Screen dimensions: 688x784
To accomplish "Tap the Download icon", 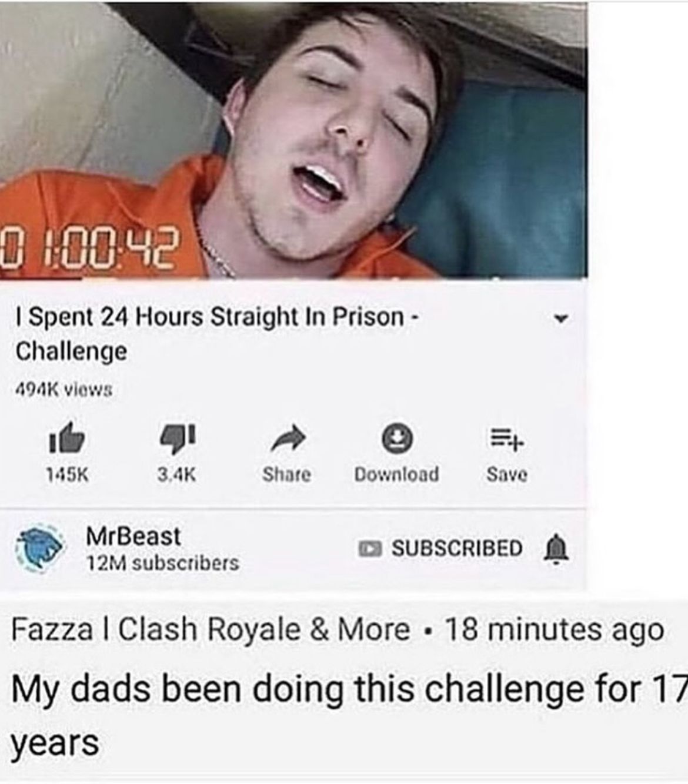I will coord(397,438).
